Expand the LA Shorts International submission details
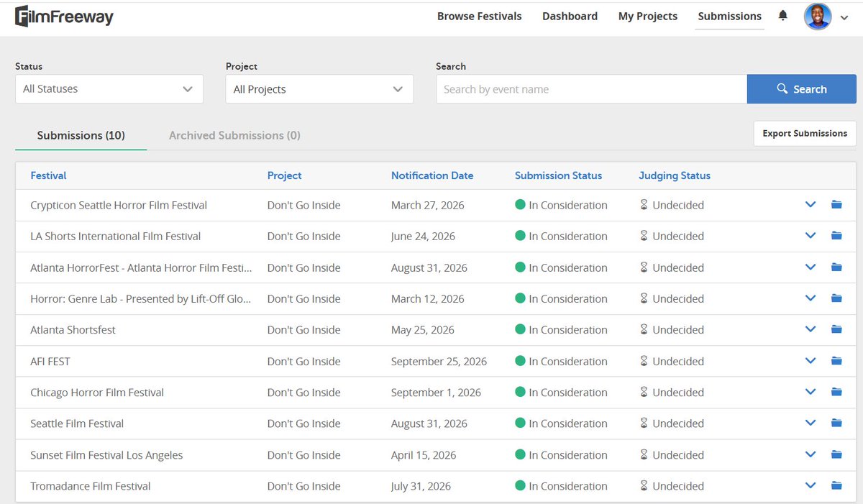 click(x=811, y=236)
